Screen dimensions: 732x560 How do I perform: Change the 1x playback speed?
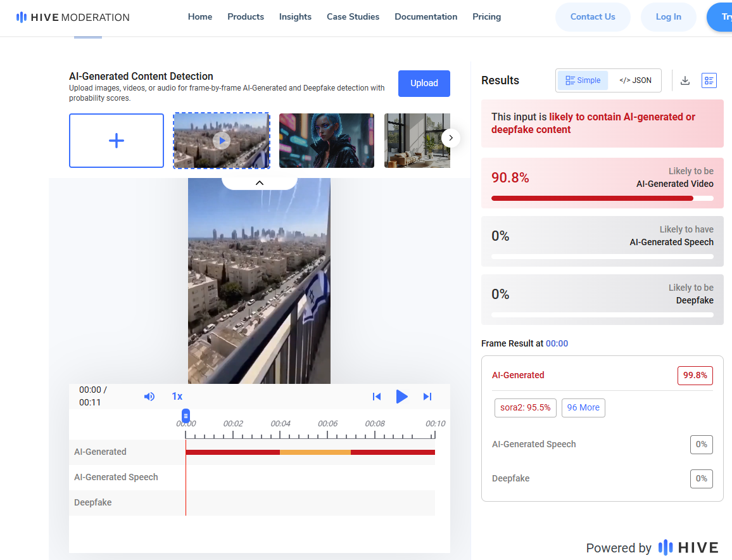[x=177, y=397]
